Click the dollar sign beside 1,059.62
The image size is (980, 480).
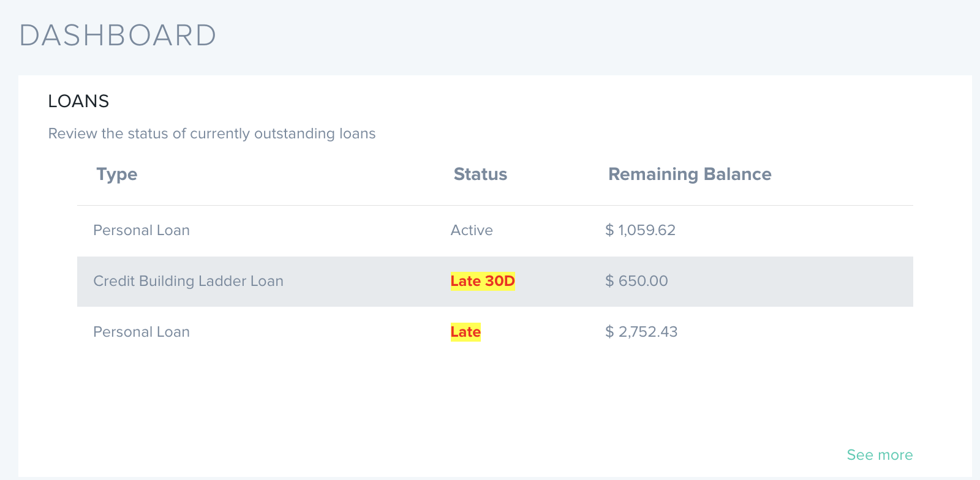click(x=609, y=230)
